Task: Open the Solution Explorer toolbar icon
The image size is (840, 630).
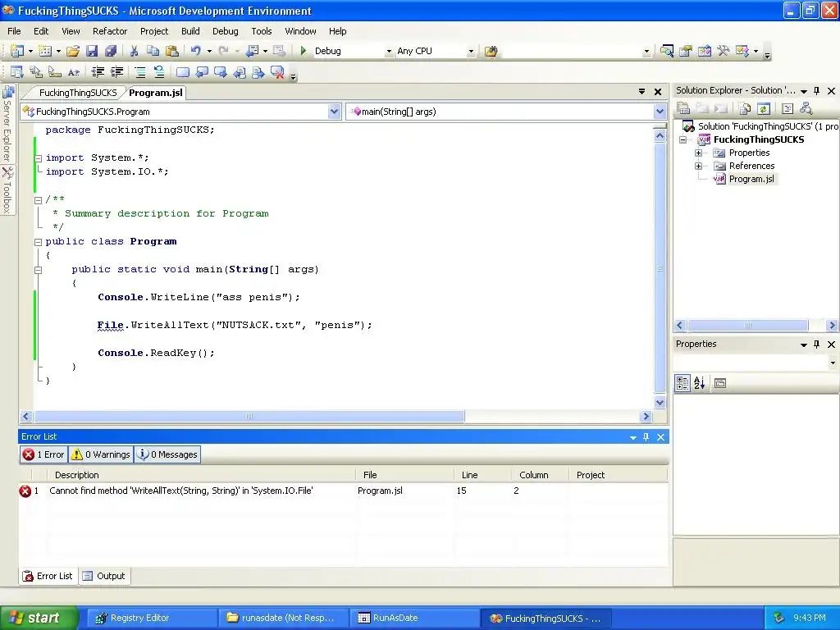Action: click(x=666, y=51)
